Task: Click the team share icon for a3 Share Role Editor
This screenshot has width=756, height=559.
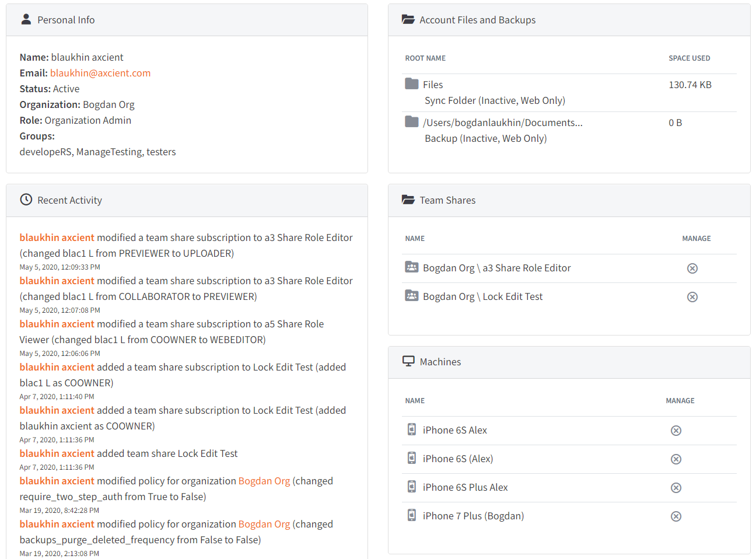Action: [410, 268]
